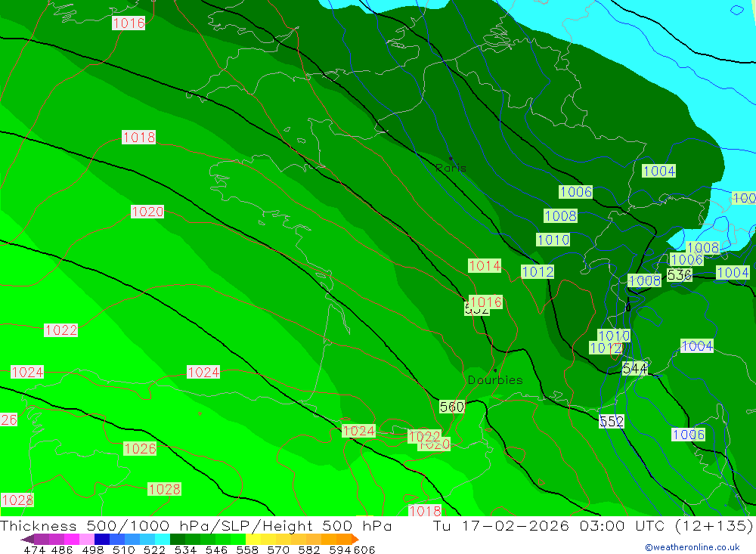Click the red 1014 isobar label
This screenshot has width=756, height=554.
[485, 266]
